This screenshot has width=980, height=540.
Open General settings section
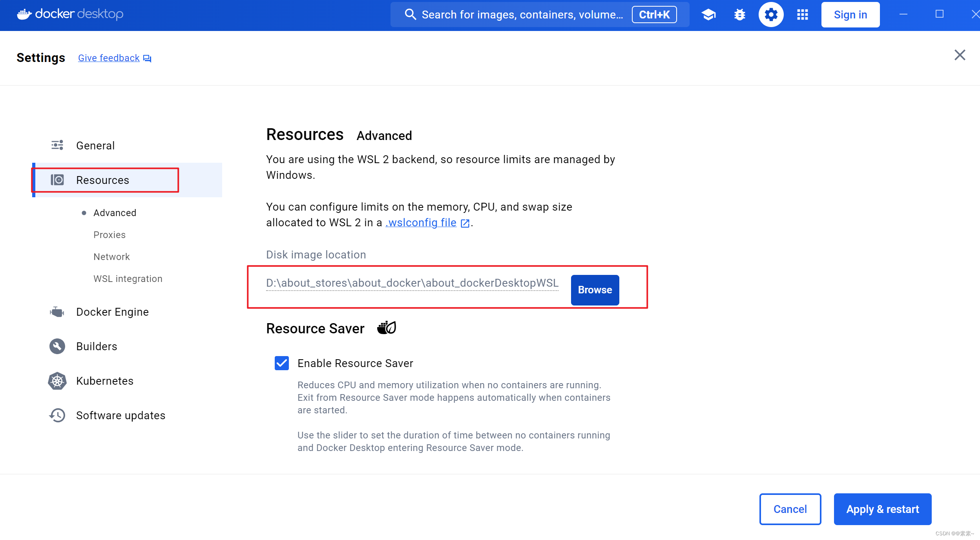click(95, 145)
